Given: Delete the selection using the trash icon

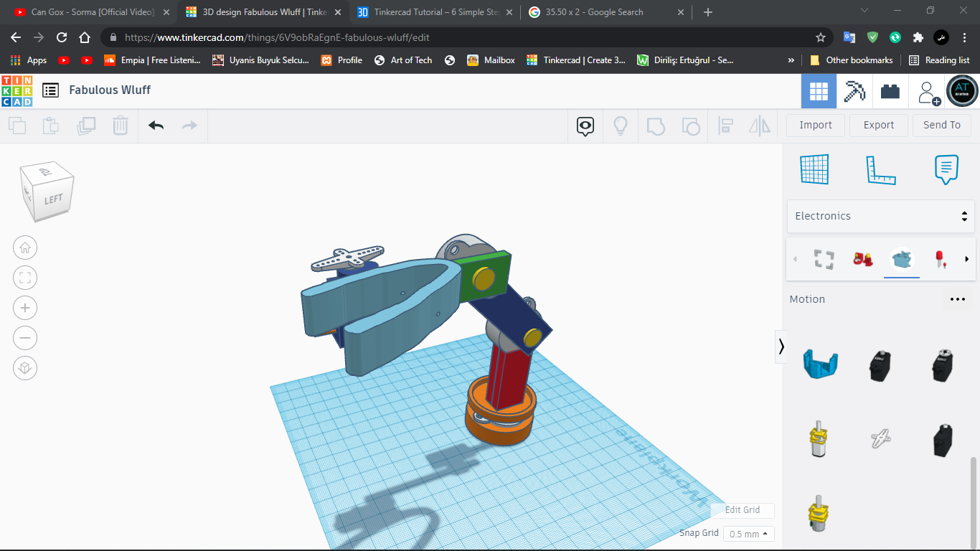Looking at the screenshot, I should pyautogui.click(x=120, y=125).
